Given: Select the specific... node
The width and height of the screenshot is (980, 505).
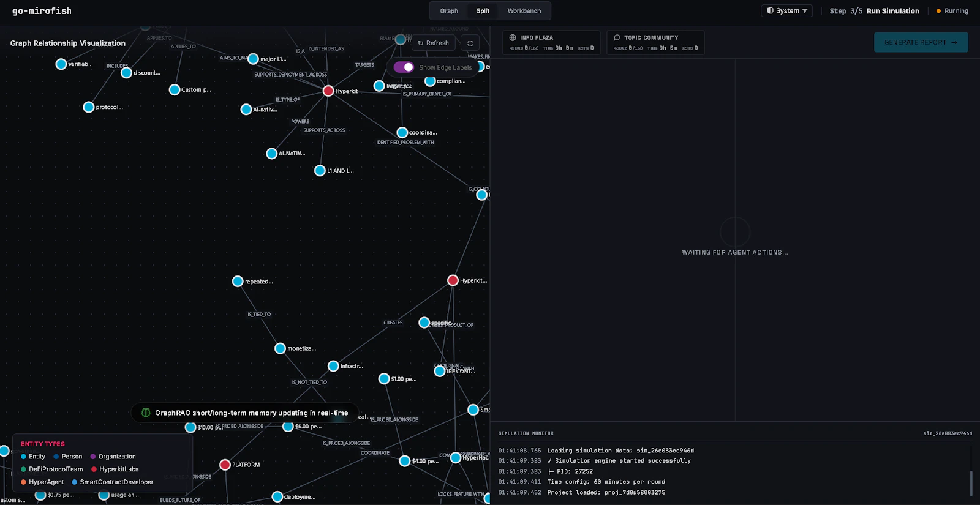Looking at the screenshot, I should (424, 323).
